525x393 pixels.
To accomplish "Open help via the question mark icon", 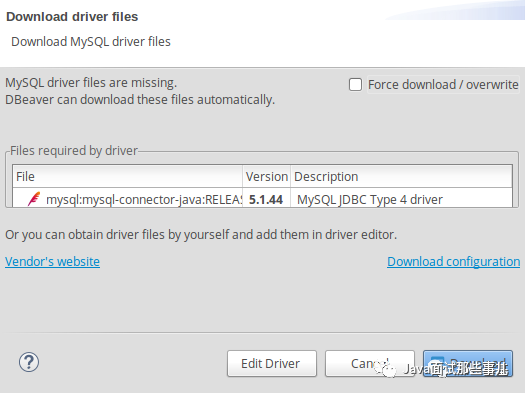I will (x=29, y=362).
